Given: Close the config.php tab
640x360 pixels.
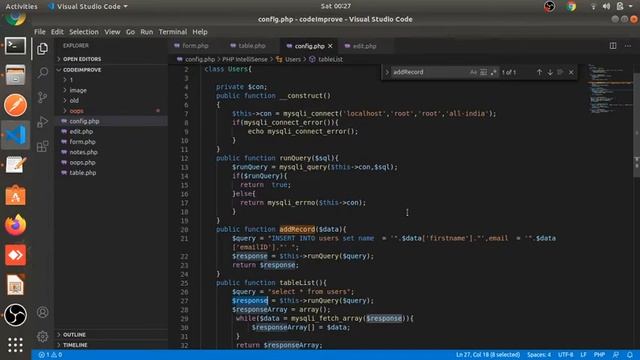Looking at the screenshot, I should (330, 46).
